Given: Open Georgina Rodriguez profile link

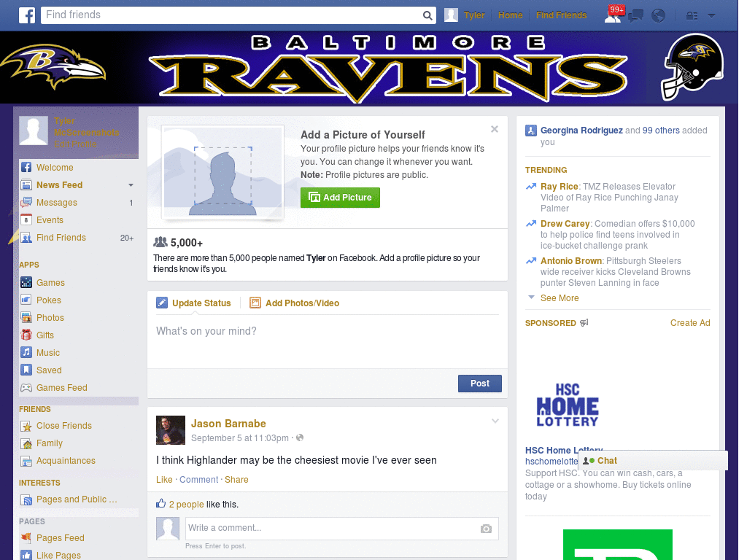Looking at the screenshot, I should [x=581, y=130].
